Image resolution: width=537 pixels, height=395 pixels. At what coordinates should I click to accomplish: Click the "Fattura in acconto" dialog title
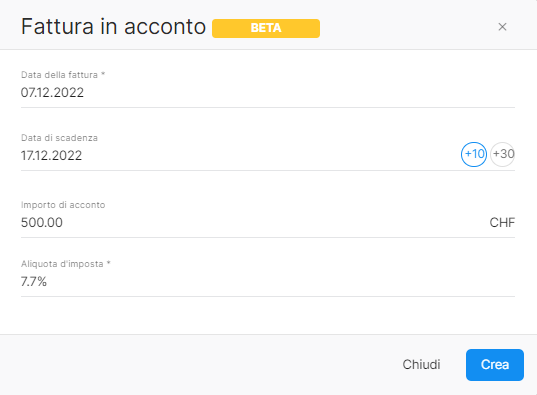tap(113, 27)
